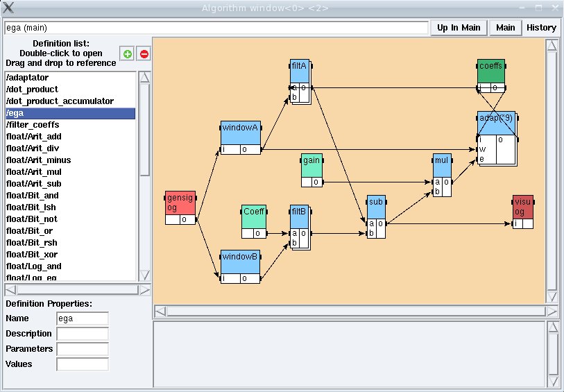Click the red remove definition icon
The image size is (564, 392).
(x=144, y=54)
